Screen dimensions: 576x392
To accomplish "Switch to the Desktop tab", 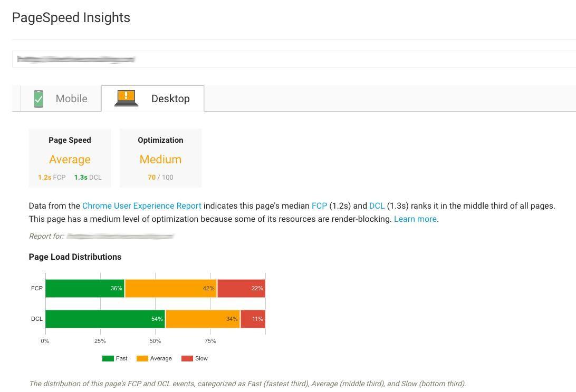I will [170, 99].
